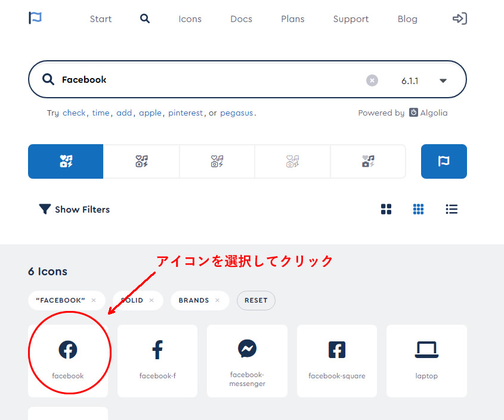Click the '6 Icons' results heading
Viewport: 504px width, 420px height.
[x=48, y=271]
